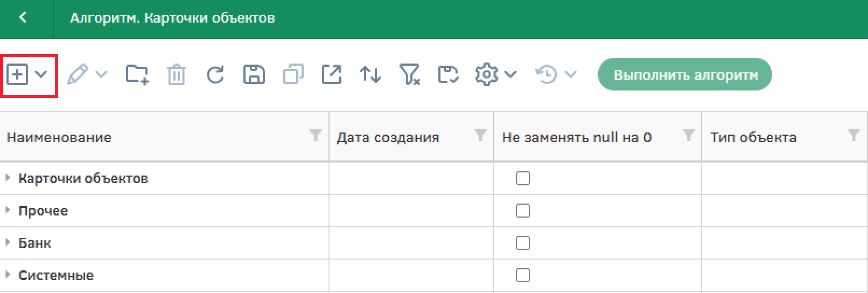This screenshot has width=868, height=293.
Task: Click the add new record plus icon
Action: (17, 74)
